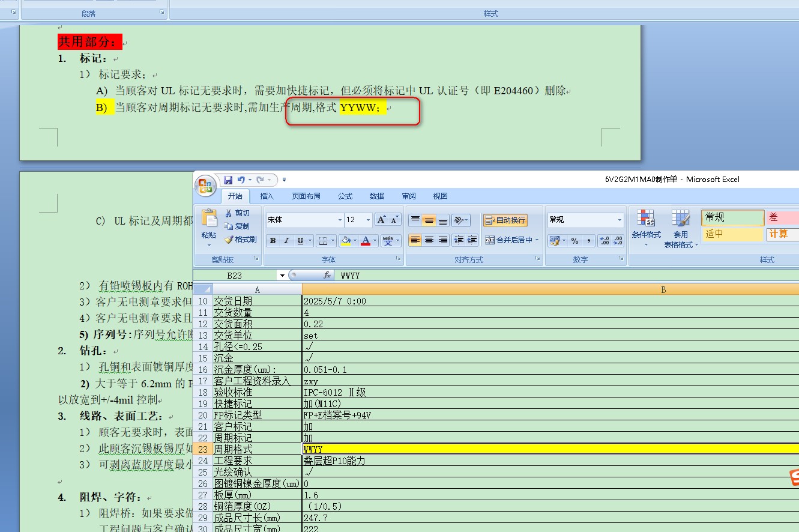The height and width of the screenshot is (532, 799).
Task: Center text horizontally in Excel
Action: tap(429, 240)
